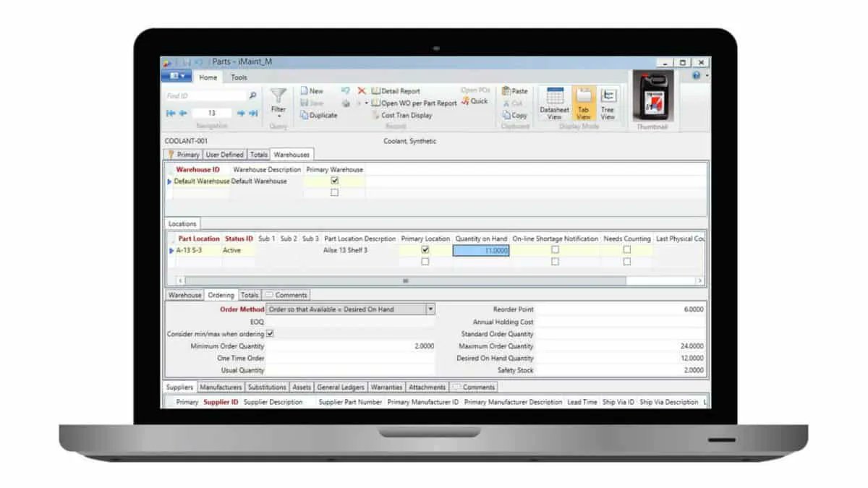Select the Ordering tab
Image resolution: width=868 pixels, height=488 pixels.
(221, 295)
